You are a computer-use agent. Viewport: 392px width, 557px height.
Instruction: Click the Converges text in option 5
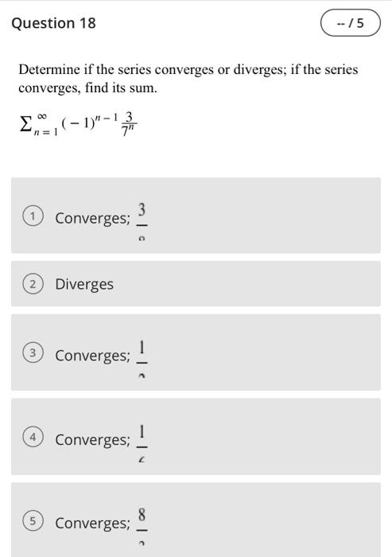93,524
